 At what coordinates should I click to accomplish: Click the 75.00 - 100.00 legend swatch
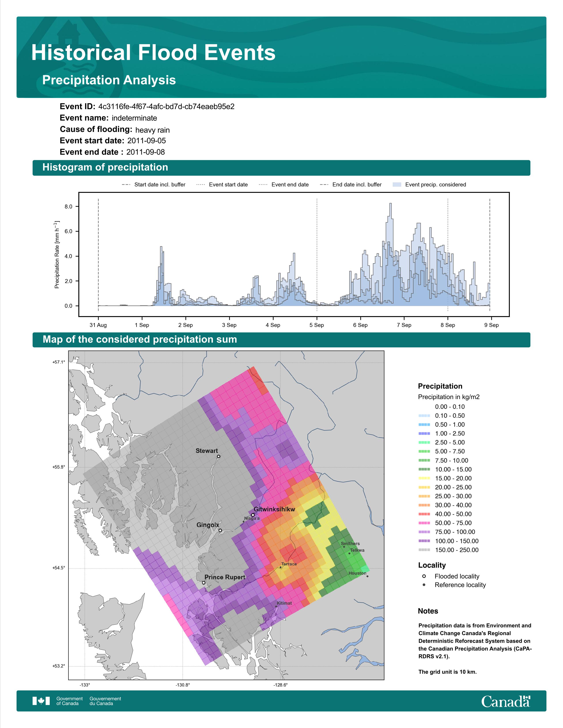[424, 532]
